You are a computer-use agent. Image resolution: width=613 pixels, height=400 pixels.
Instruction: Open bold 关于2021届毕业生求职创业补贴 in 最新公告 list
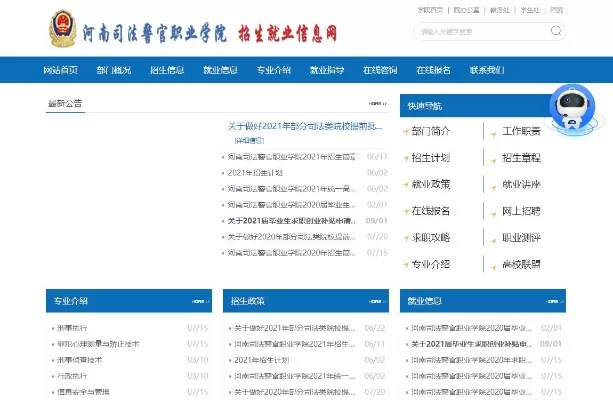(x=292, y=221)
